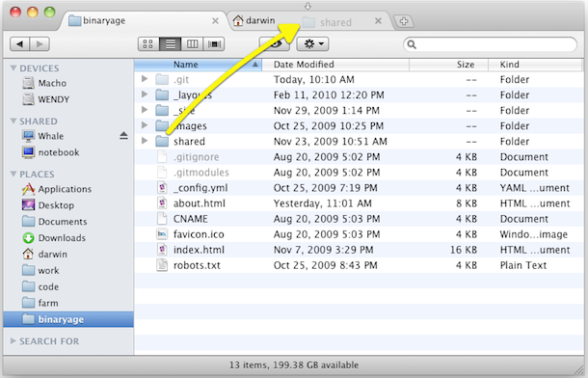Eject the Whale shared computer
Image resolution: width=588 pixels, height=378 pixels.
pyautogui.click(x=123, y=136)
